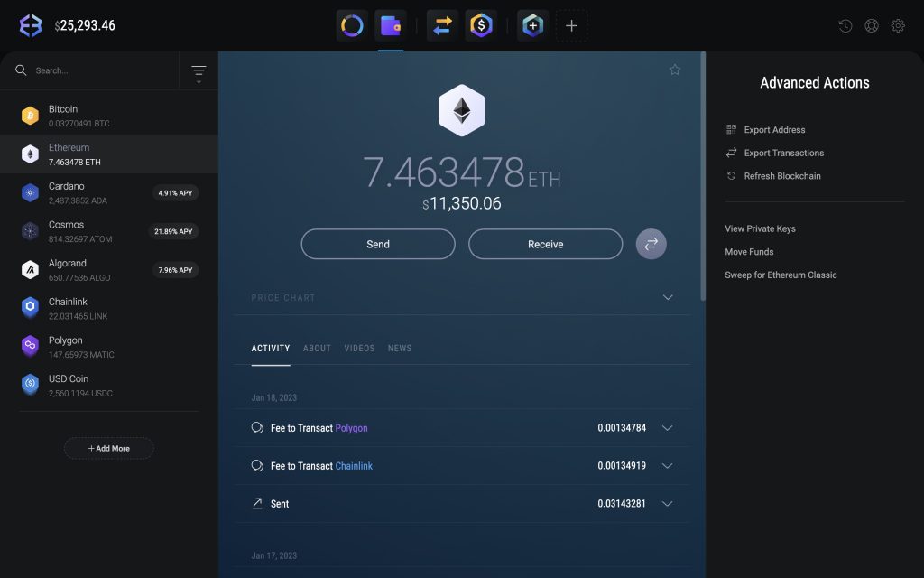924x578 pixels.
Task: Select USD Coin in the asset list
Action: [109, 385]
